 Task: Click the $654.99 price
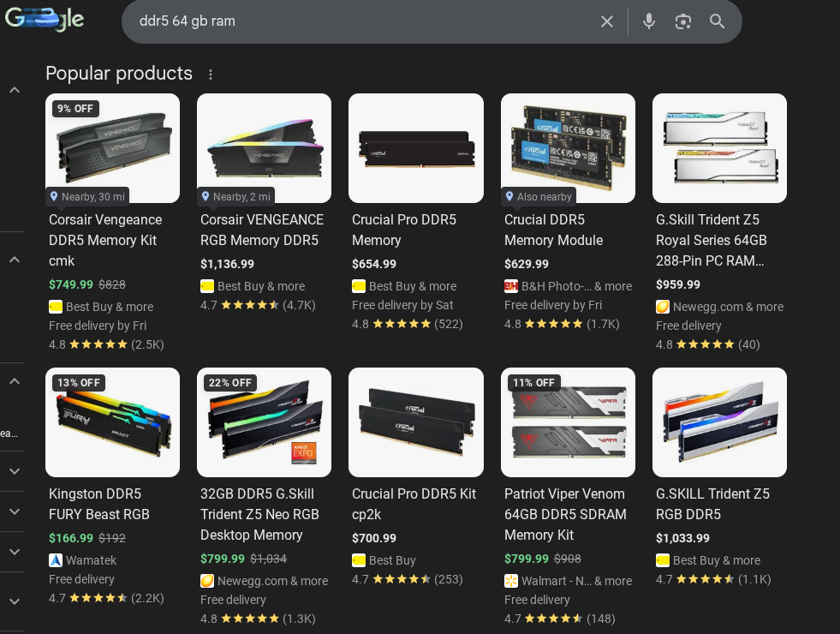point(374,264)
